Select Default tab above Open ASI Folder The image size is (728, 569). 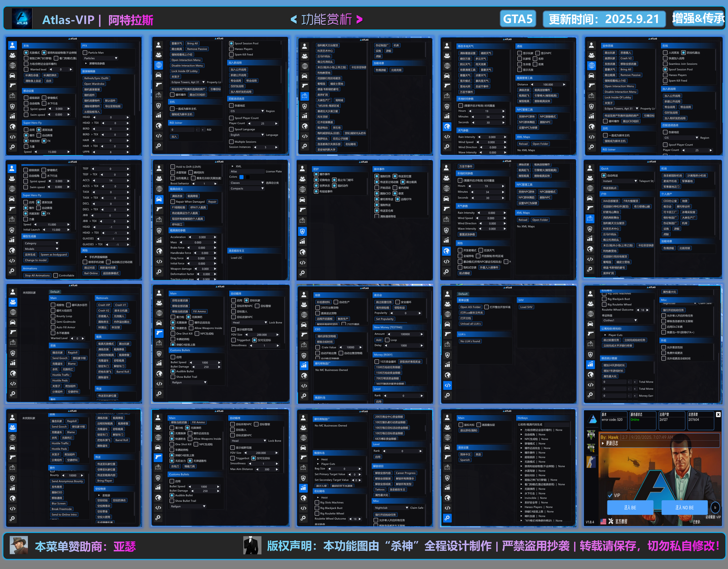point(463,294)
